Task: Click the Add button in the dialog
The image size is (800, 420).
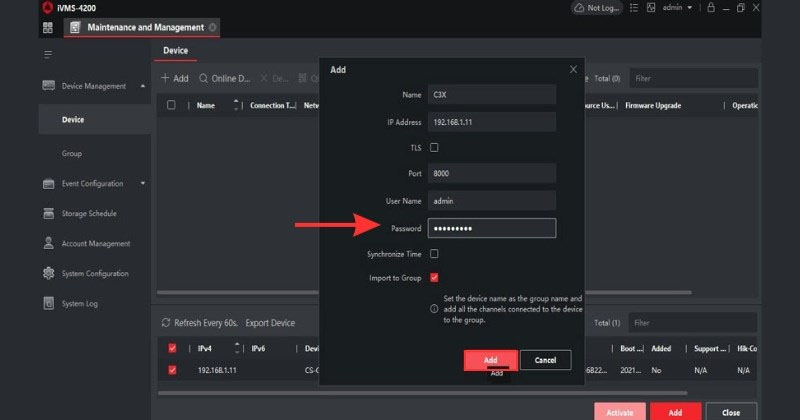Action: (x=491, y=360)
